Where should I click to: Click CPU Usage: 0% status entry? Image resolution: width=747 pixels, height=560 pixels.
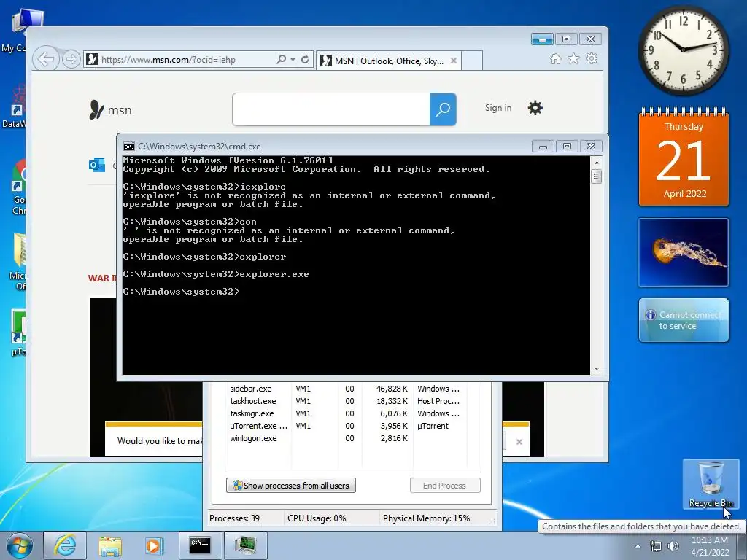tap(317, 518)
